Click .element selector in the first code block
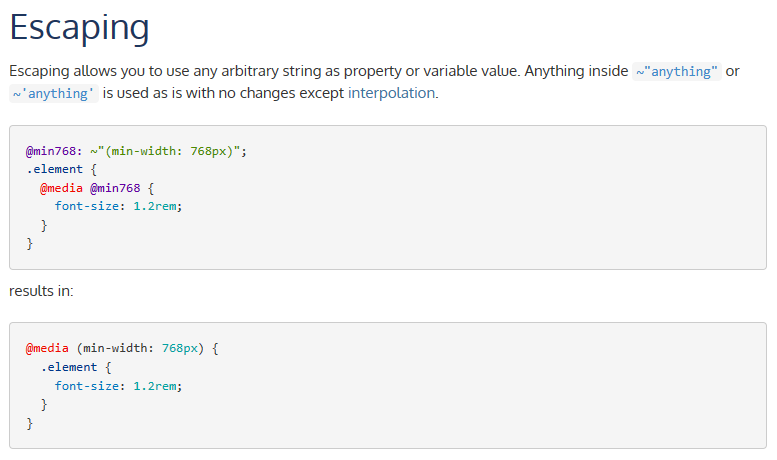 tap(58, 169)
